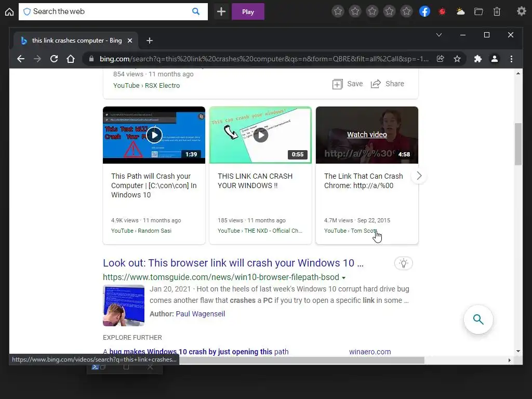This screenshot has width=532, height=399.
Task: Click scroll-down arrow on vertical scrollbar
Action: pos(518,351)
